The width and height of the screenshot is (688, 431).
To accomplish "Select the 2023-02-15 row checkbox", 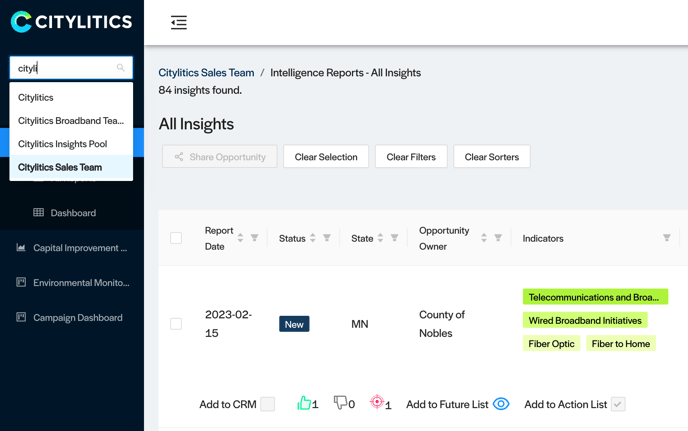I will [x=176, y=324].
